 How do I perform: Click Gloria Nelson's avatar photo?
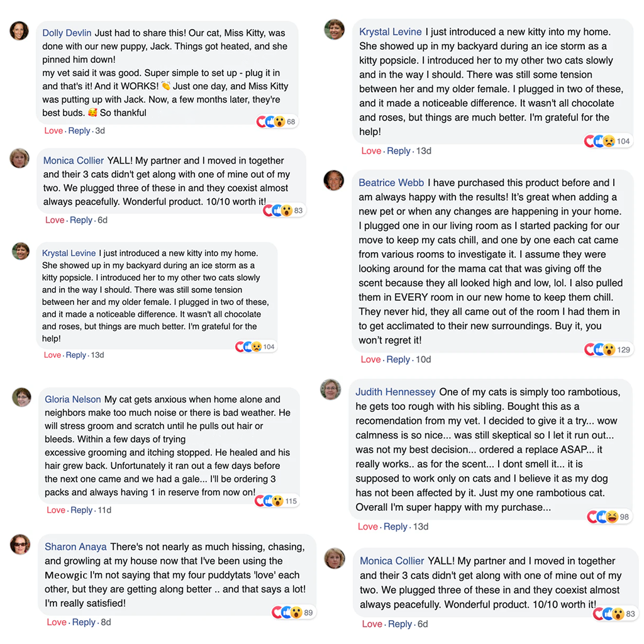(x=22, y=397)
